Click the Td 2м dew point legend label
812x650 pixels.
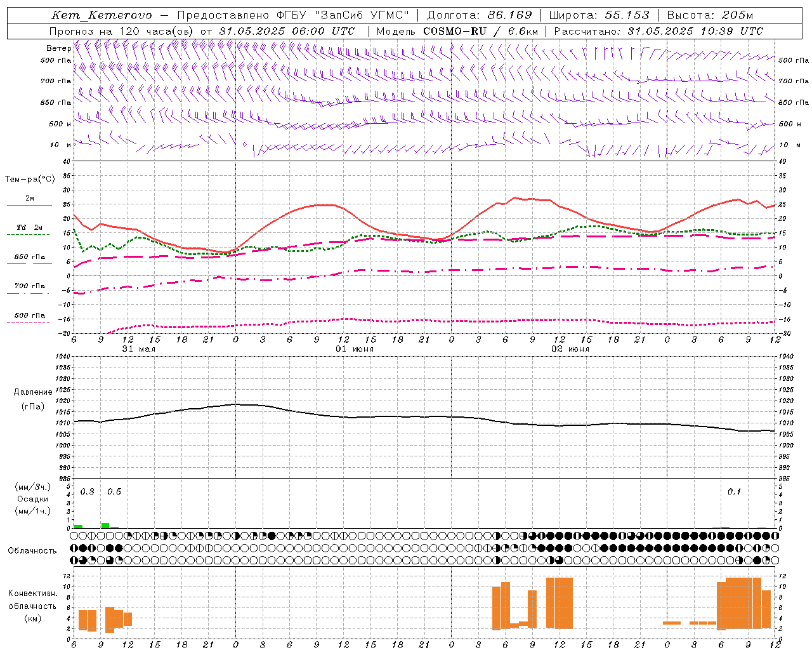coord(29,227)
